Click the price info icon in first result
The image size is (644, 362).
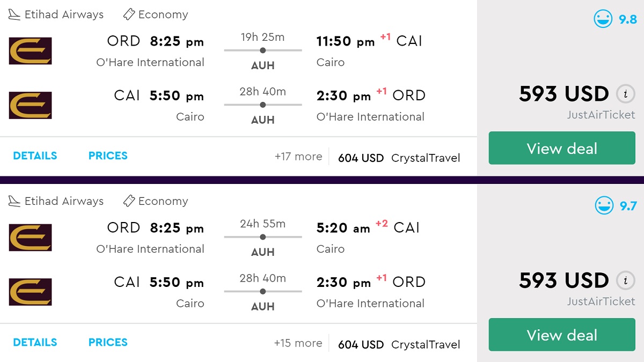coord(625,94)
